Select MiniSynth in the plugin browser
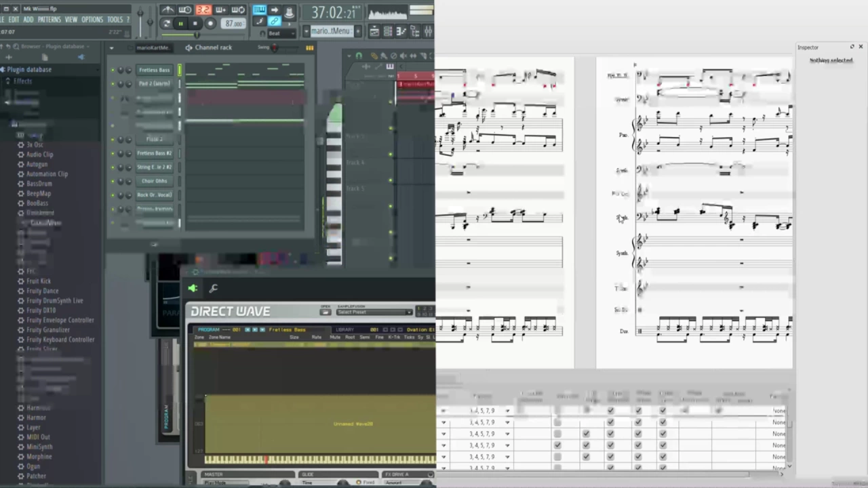This screenshot has width=868, height=488. click(39, 447)
